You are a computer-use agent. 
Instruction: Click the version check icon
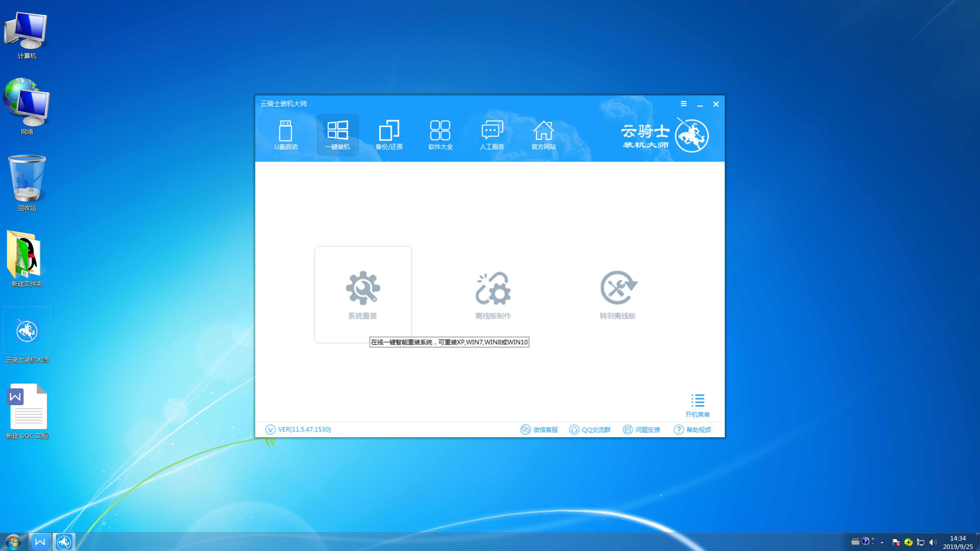click(270, 429)
